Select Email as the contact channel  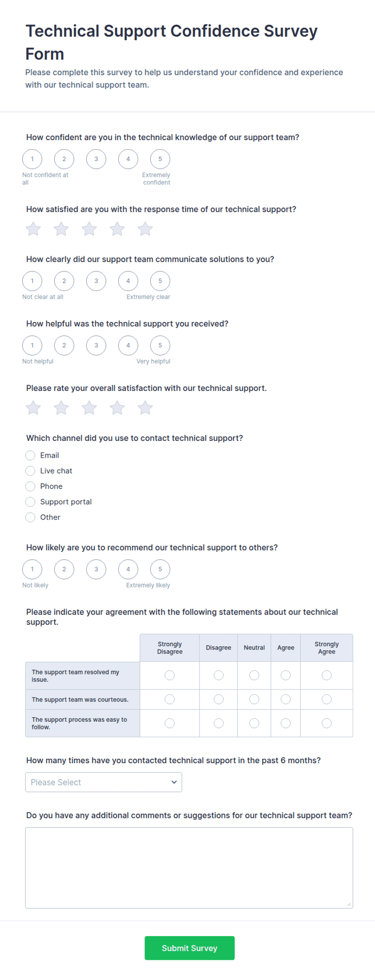coord(30,455)
